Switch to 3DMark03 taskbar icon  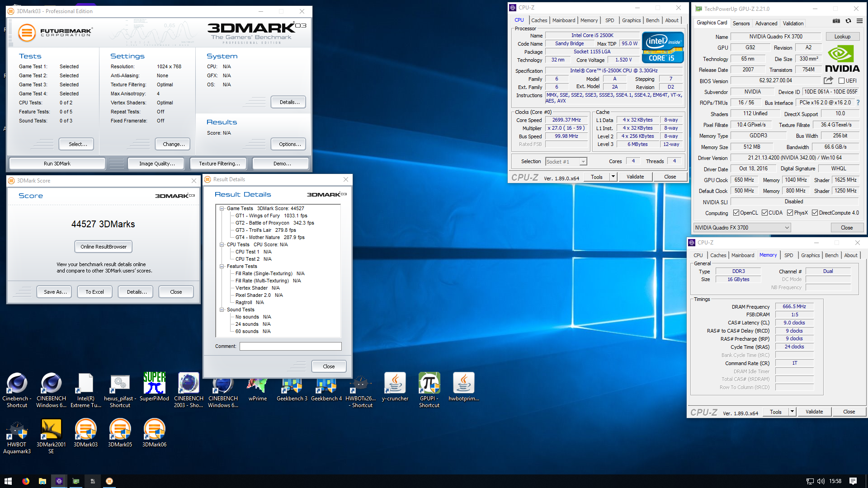click(109, 481)
